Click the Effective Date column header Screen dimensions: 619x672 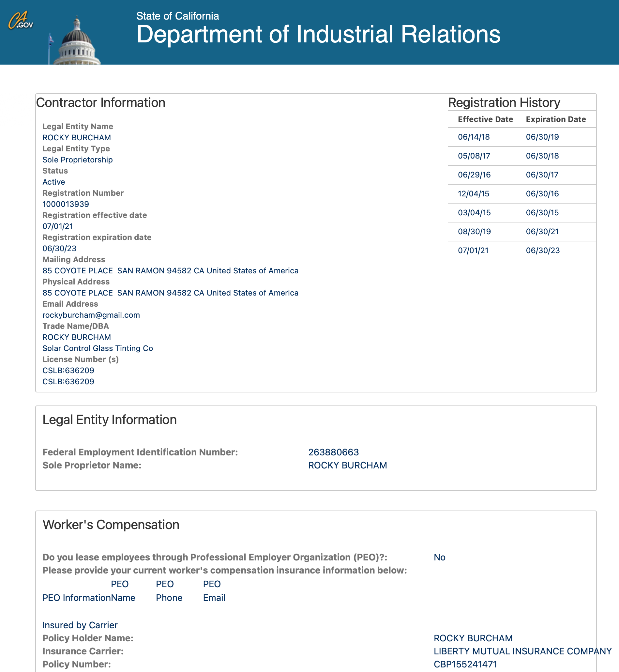(x=485, y=119)
